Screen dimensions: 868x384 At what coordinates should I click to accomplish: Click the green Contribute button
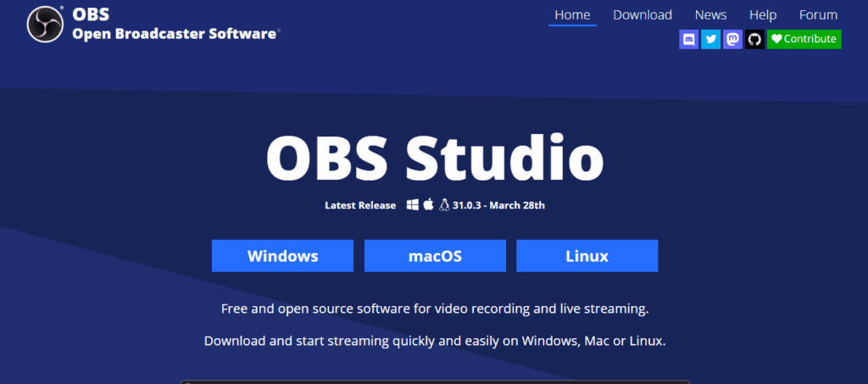click(804, 39)
